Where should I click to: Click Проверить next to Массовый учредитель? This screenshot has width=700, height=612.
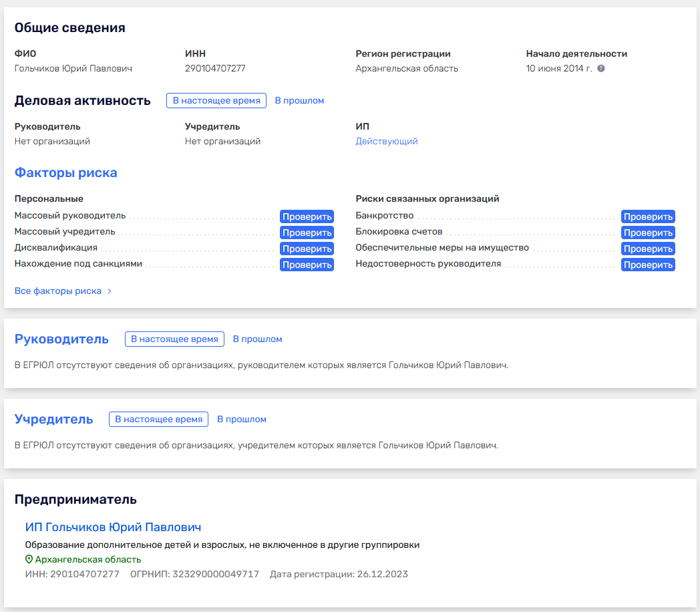[x=307, y=232]
